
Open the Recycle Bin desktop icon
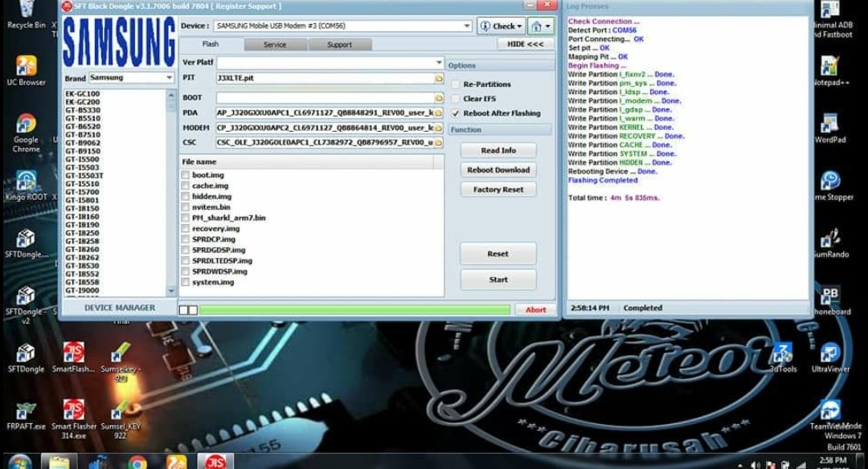point(26,14)
